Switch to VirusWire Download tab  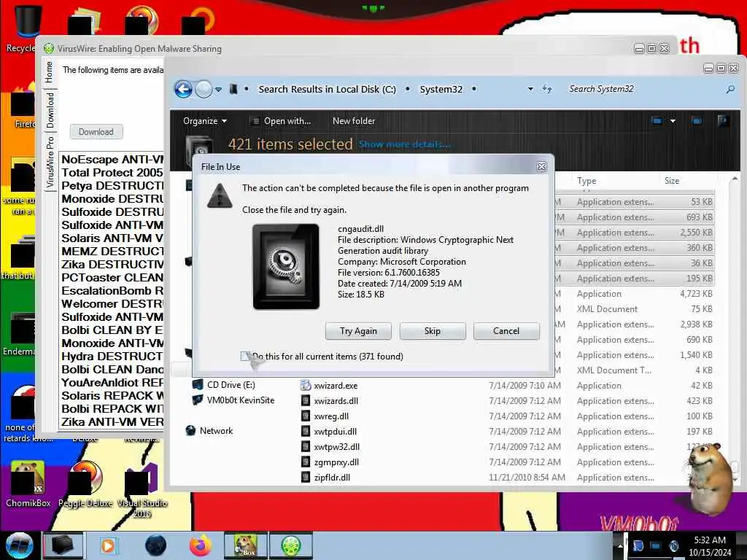50,111
